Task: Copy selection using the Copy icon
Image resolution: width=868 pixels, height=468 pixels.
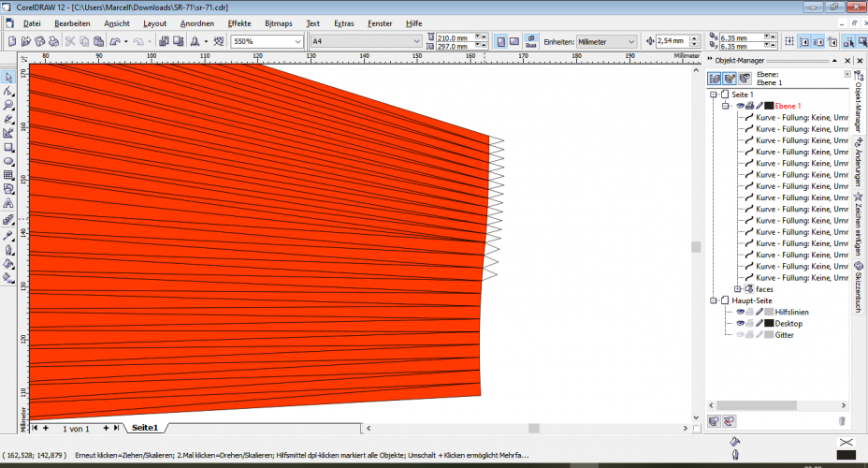Action: coord(84,41)
